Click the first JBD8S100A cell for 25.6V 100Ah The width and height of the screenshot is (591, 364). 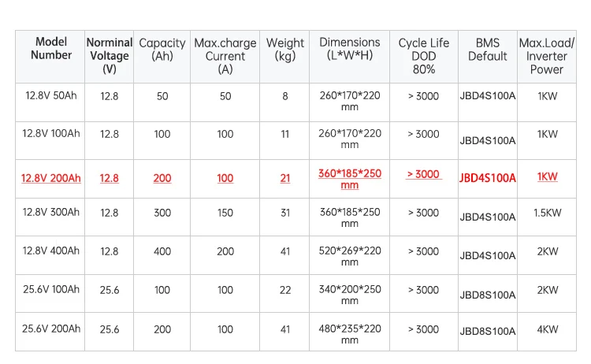(487, 295)
